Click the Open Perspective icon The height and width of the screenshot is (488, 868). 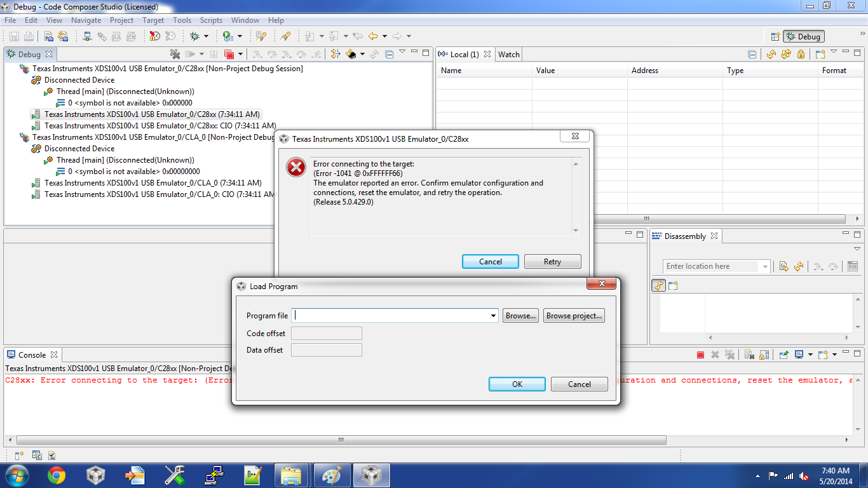click(775, 37)
